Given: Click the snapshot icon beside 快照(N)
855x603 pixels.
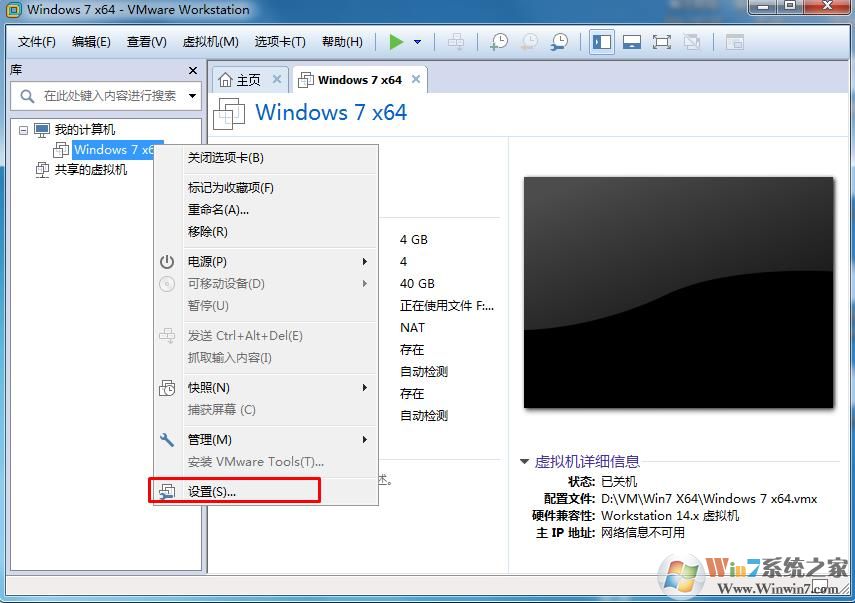Looking at the screenshot, I should tap(167, 388).
